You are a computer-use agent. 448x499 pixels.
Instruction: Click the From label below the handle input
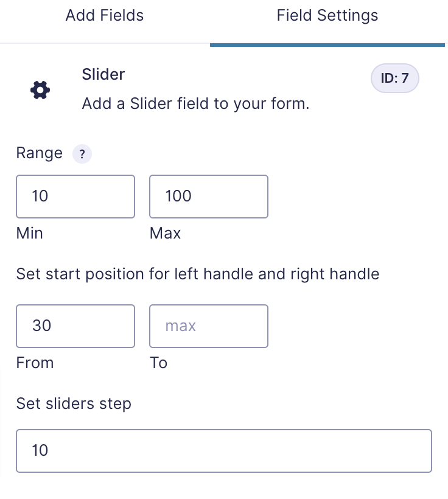[x=35, y=363]
